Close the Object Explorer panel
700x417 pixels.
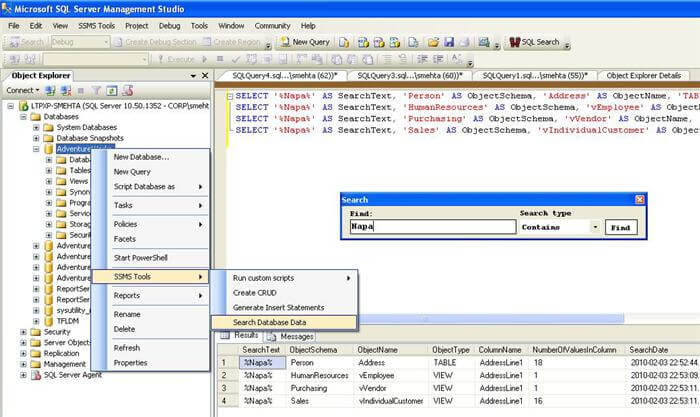pyautogui.click(x=205, y=75)
